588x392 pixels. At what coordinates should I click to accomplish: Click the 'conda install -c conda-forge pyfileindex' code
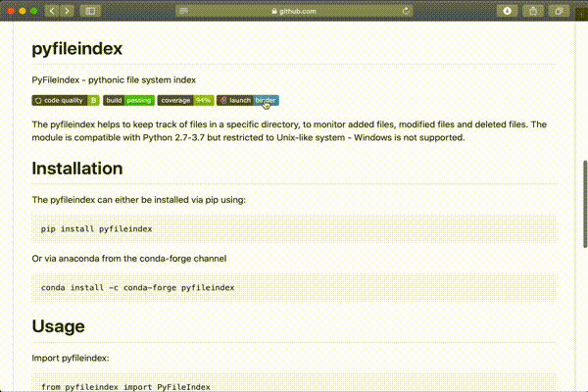click(x=137, y=288)
